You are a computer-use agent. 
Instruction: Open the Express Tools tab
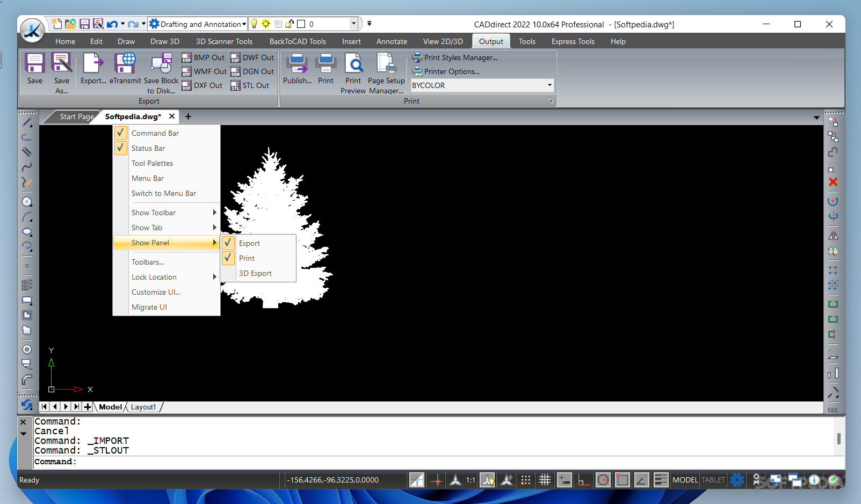[x=573, y=41]
